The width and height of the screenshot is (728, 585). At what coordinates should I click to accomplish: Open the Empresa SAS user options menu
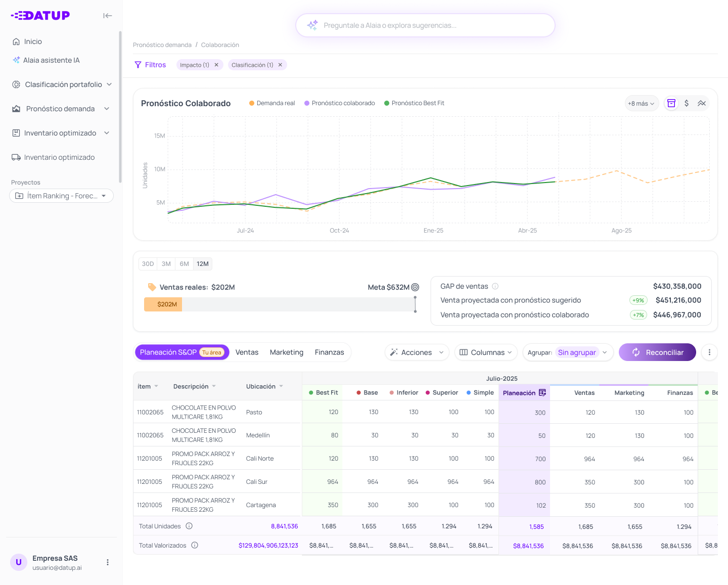tap(108, 562)
